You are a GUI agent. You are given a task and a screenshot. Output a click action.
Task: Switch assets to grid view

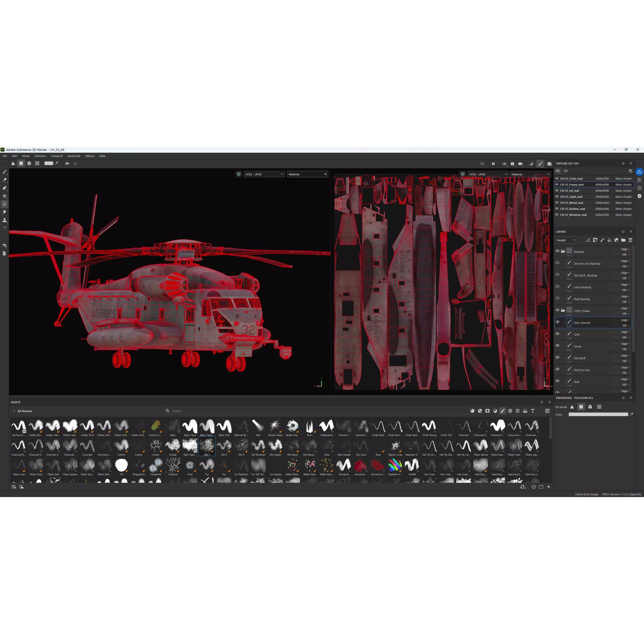coord(547,411)
